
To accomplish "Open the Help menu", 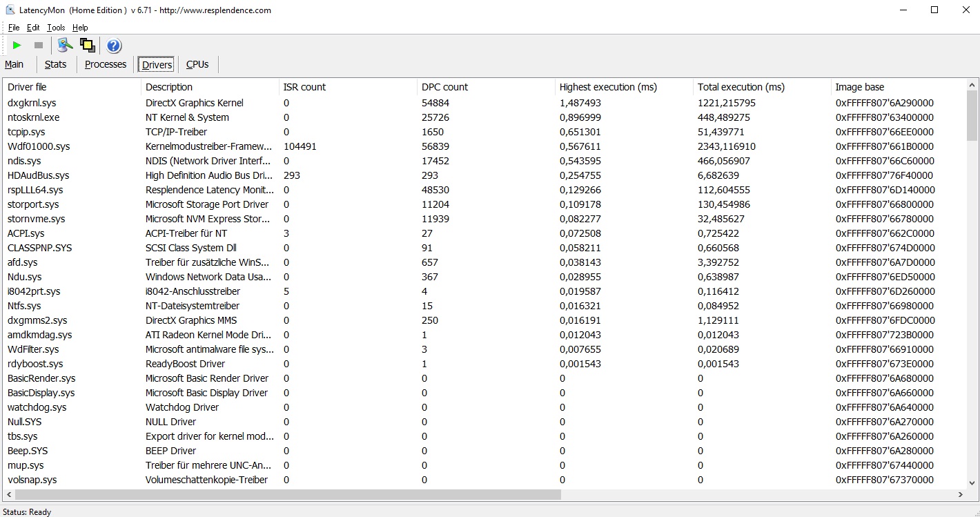I will click(80, 28).
